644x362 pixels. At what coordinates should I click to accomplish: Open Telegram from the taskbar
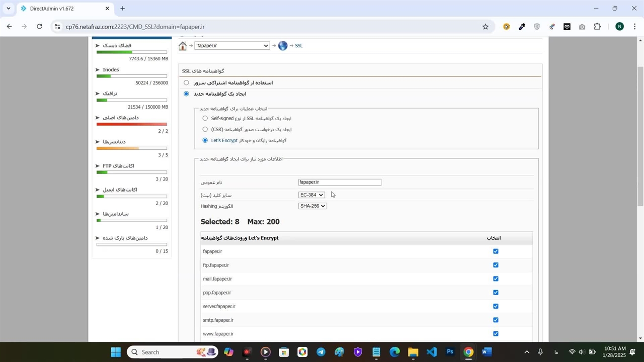pyautogui.click(x=320, y=352)
